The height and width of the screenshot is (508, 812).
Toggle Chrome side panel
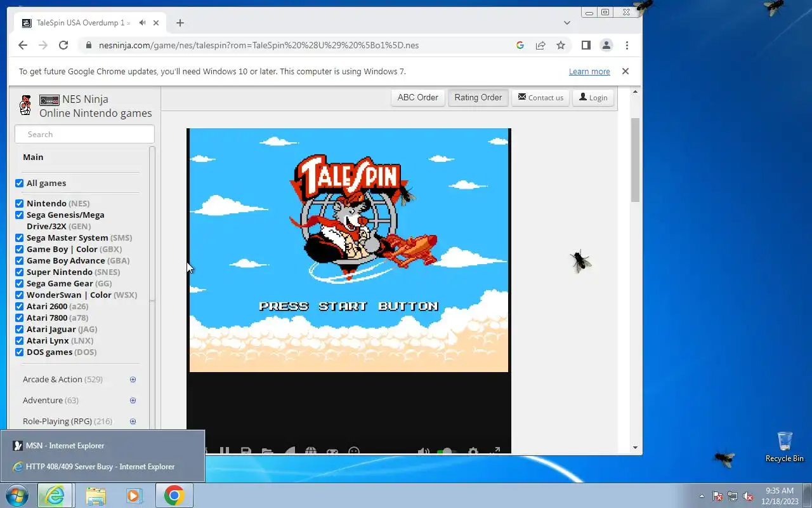coord(586,45)
